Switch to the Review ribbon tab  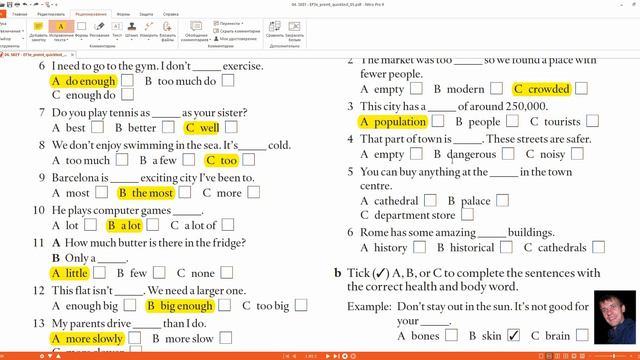tap(91, 14)
